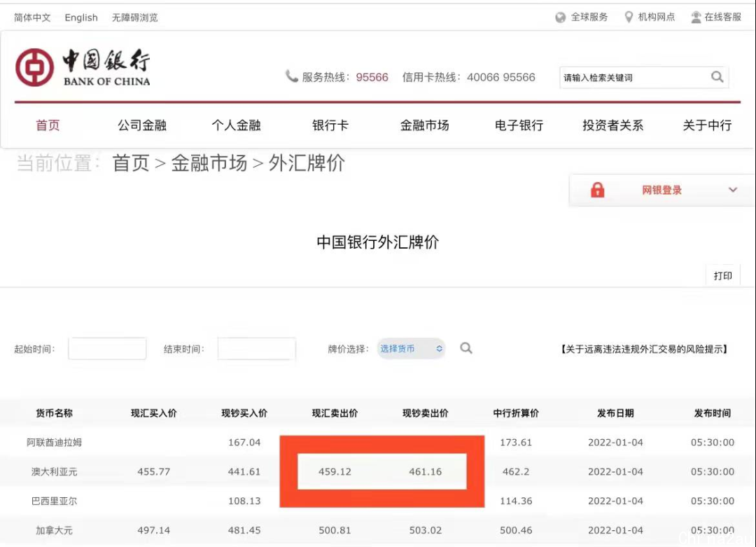Open the 无障碍浏览 accessibility link
This screenshot has height=547, width=756.
point(135,18)
